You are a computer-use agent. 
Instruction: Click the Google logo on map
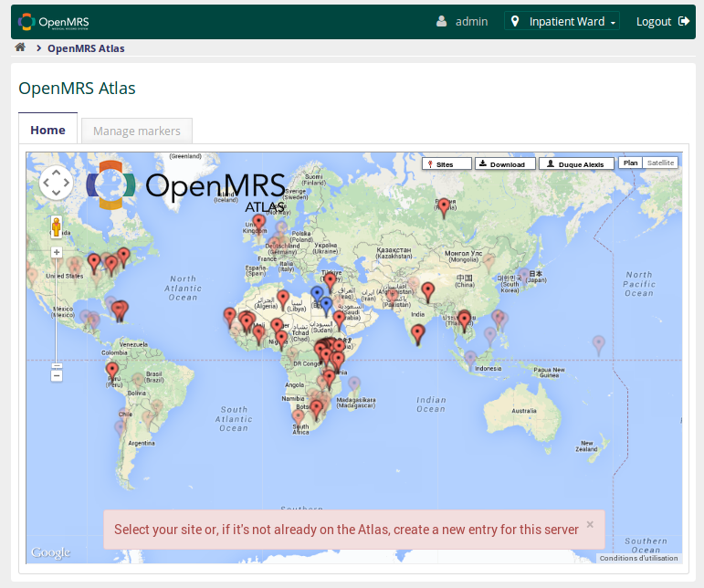pos(51,552)
